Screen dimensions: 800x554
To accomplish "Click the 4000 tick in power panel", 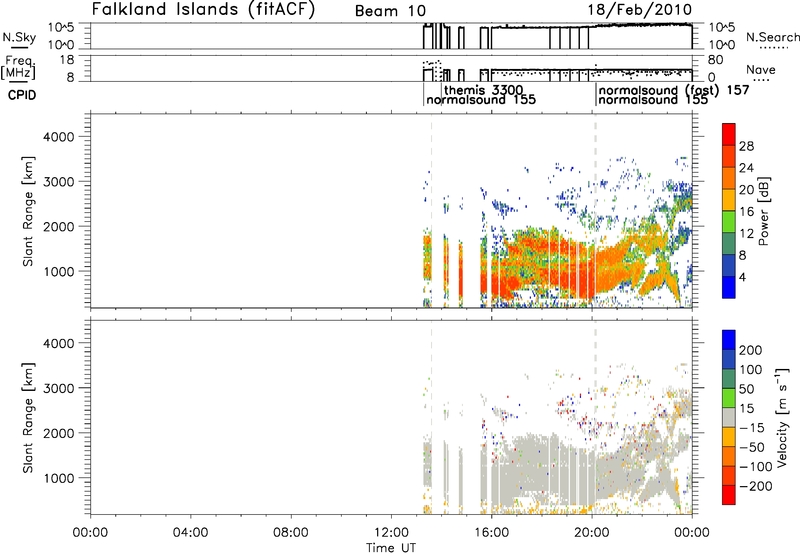I will point(58,137).
